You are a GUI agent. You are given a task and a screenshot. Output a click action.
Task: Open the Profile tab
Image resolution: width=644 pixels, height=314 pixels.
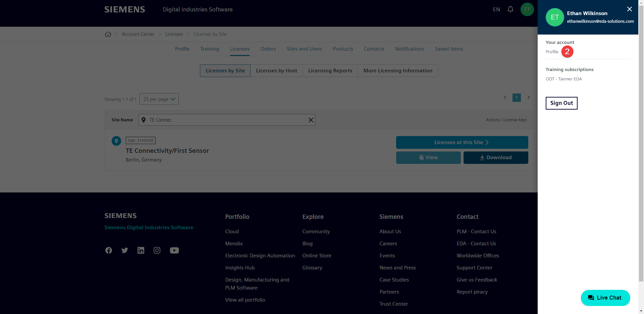coord(182,49)
